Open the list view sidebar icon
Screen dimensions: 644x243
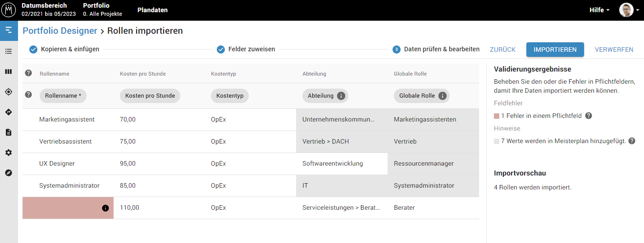pyautogui.click(x=9, y=51)
